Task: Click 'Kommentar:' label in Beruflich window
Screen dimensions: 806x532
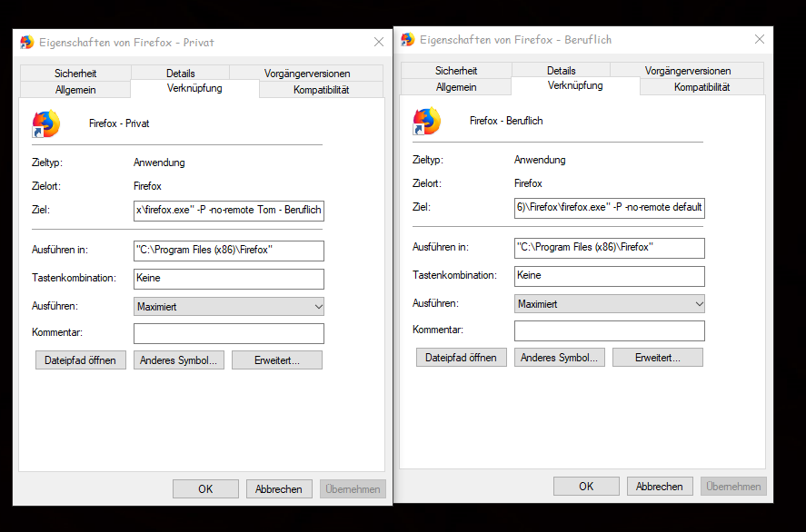Action: [x=438, y=330]
